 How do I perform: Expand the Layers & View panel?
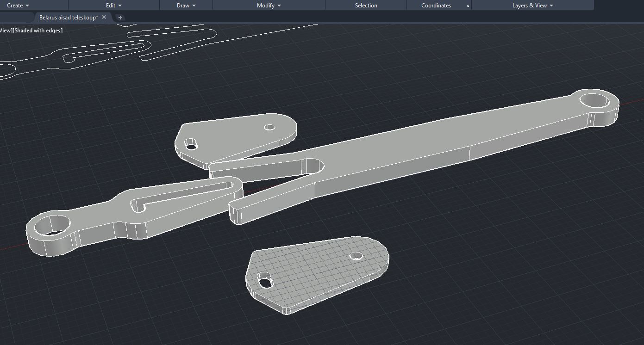click(x=532, y=6)
